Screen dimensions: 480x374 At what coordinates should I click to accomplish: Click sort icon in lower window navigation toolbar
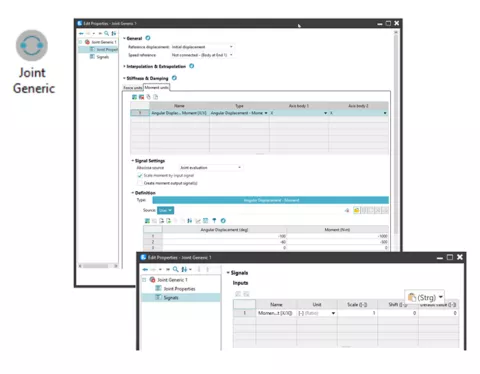(x=184, y=269)
